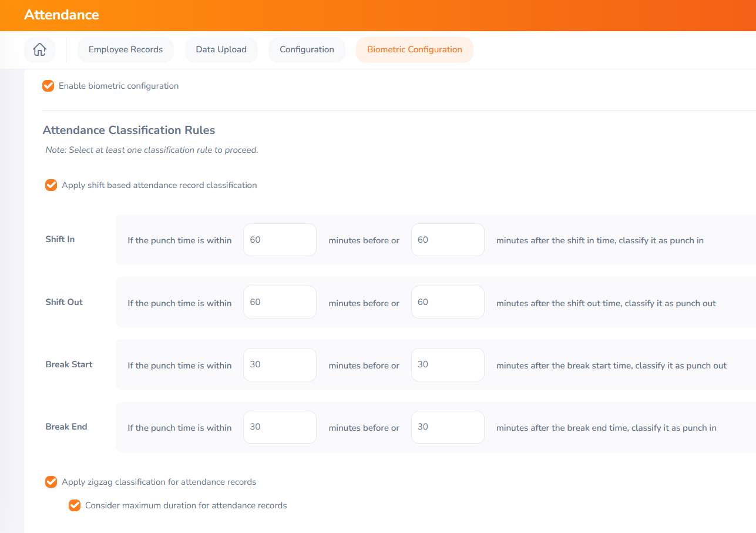Click the Break End minutes before input
The width and height of the screenshot is (756, 533).
coord(280,427)
